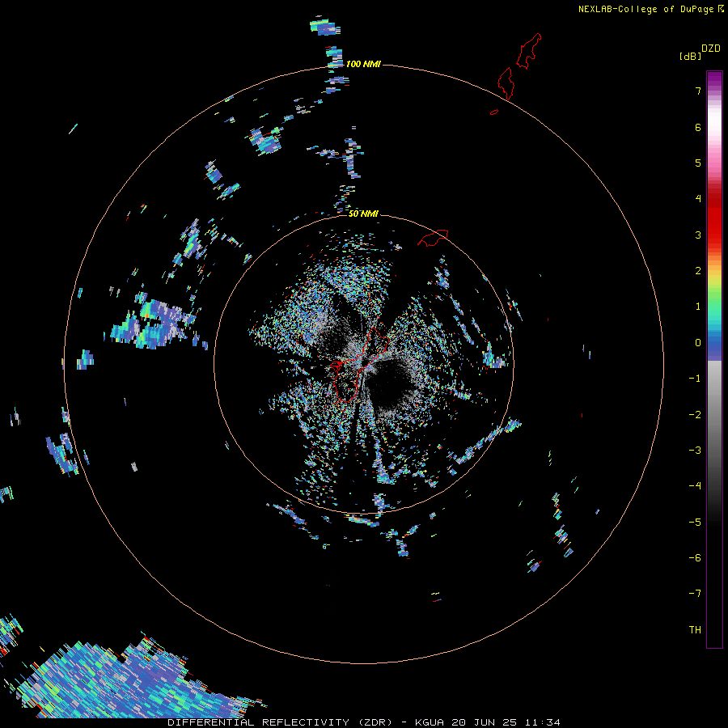Click "DIFFERENTIAL REFLECTIVITY (ZDR)" in the caption
Image resolution: width=728 pixels, height=728 pixels.
point(281,722)
